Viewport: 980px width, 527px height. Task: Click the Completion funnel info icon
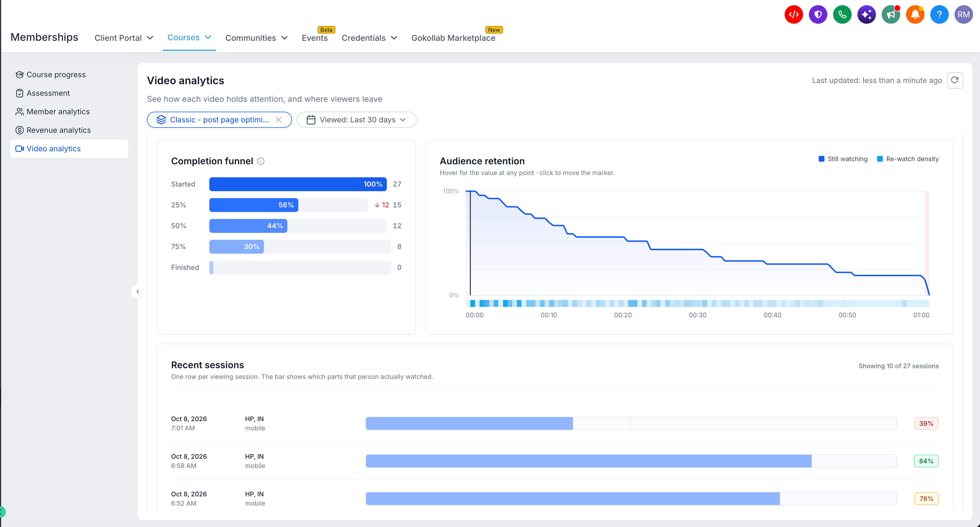click(x=260, y=161)
